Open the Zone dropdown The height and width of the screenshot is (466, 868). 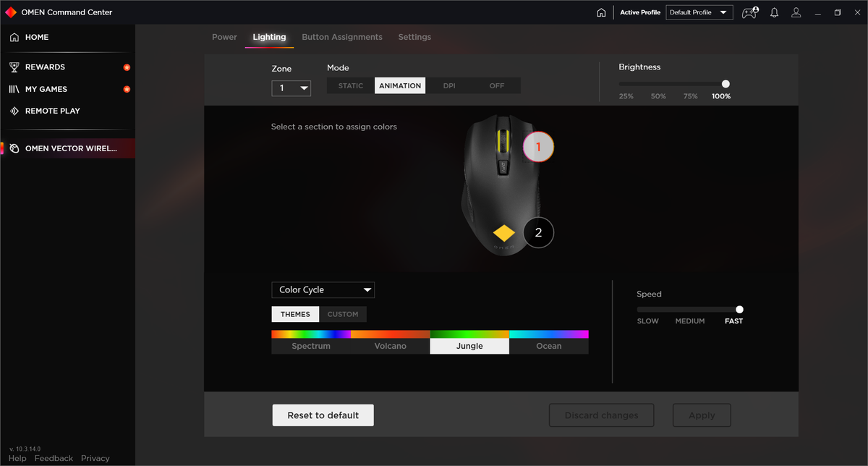pos(292,88)
